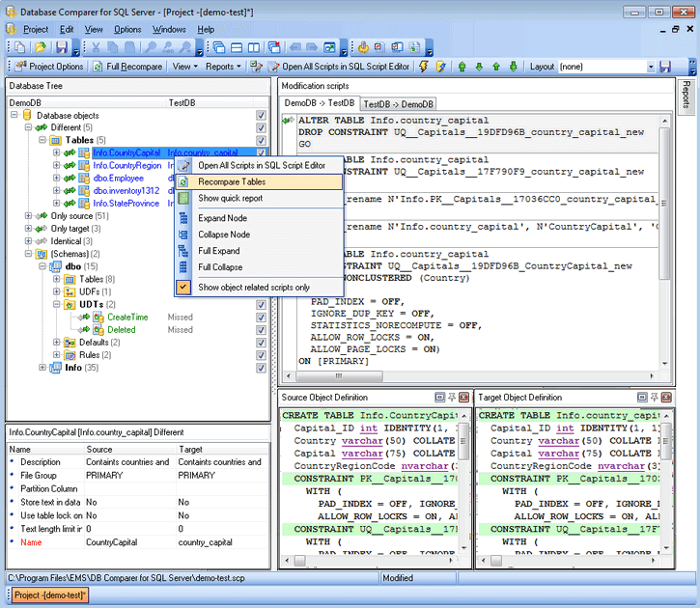Click the Project -[demo-test]* window button at bottom
The width and height of the screenshot is (700, 608).
pos(48,595)
